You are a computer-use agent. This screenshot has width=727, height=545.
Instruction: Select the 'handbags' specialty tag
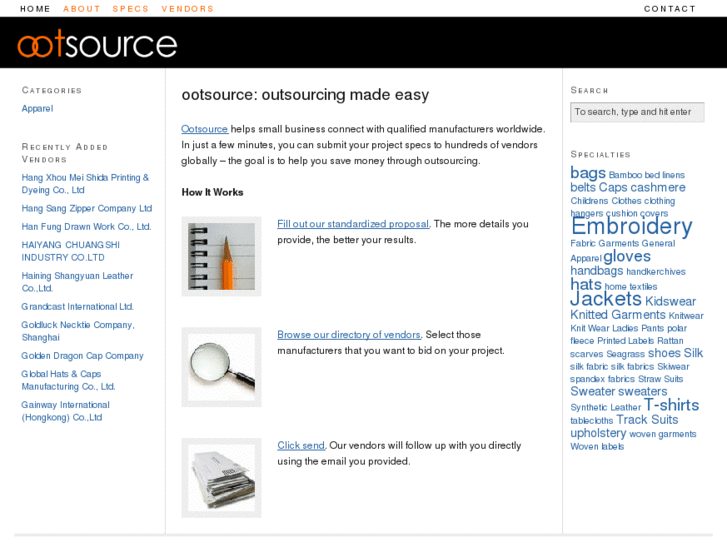[597, 271]
